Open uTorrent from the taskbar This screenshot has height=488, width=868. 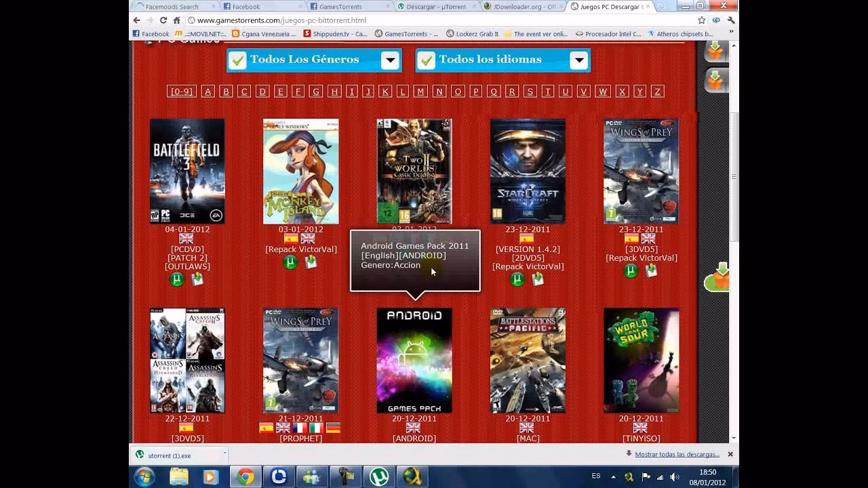pos(379,476)
